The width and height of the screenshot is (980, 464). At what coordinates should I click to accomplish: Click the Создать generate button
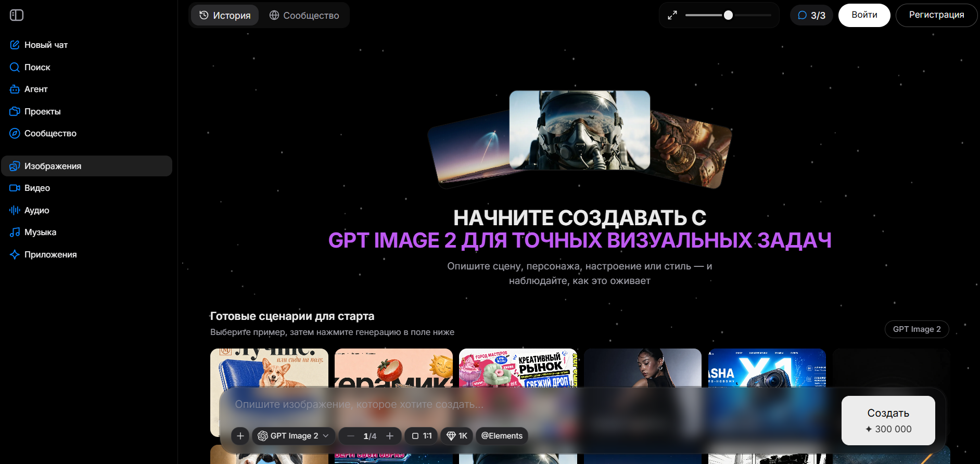[x=888, y=420]
